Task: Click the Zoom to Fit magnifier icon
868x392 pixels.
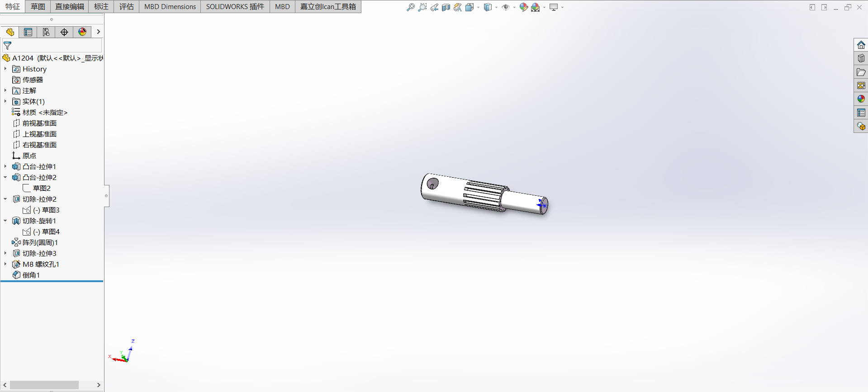Action: (x=411, y=7)
